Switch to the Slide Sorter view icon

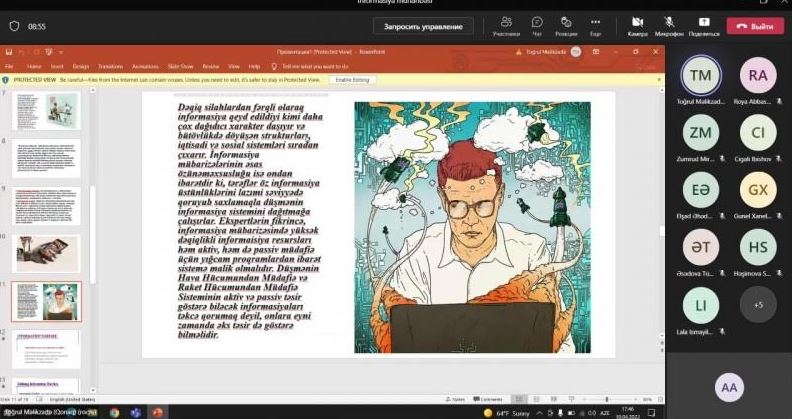click(536, 399)
